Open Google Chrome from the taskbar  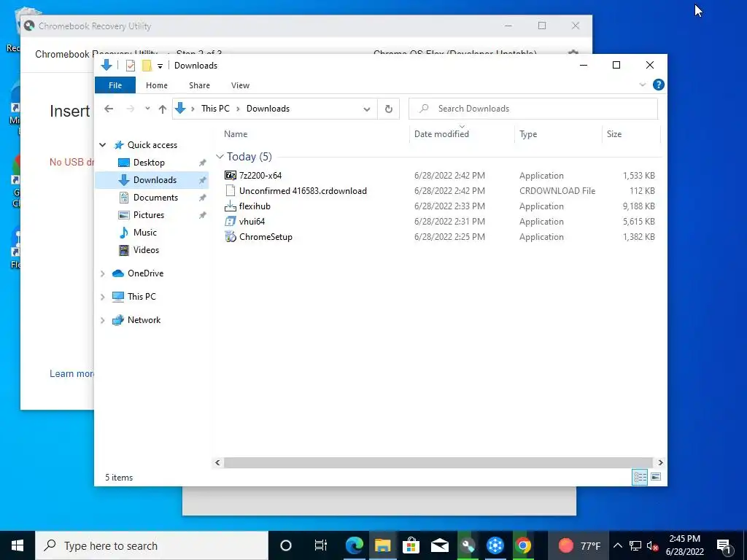click(523, 545)
